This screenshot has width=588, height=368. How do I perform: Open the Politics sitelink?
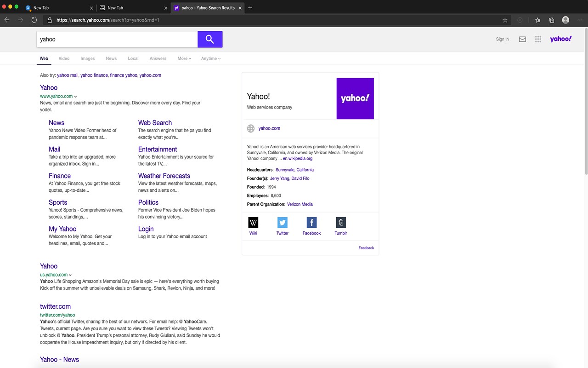(148, 202)
